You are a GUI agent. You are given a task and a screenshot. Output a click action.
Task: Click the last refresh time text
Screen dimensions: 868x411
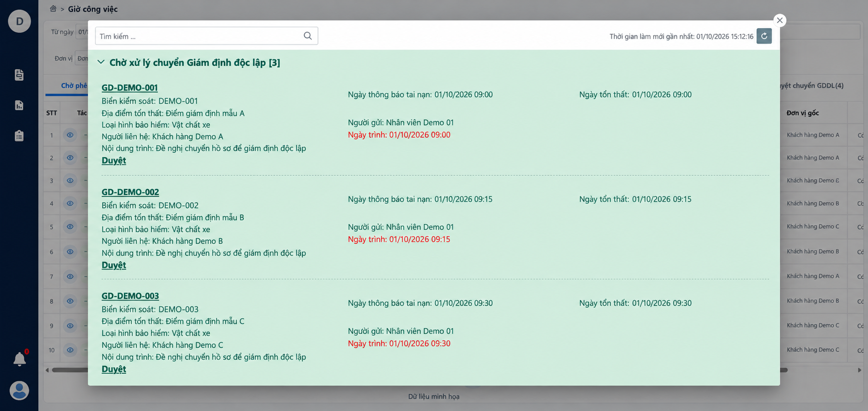pyautogui.click(x=681, y=36)
